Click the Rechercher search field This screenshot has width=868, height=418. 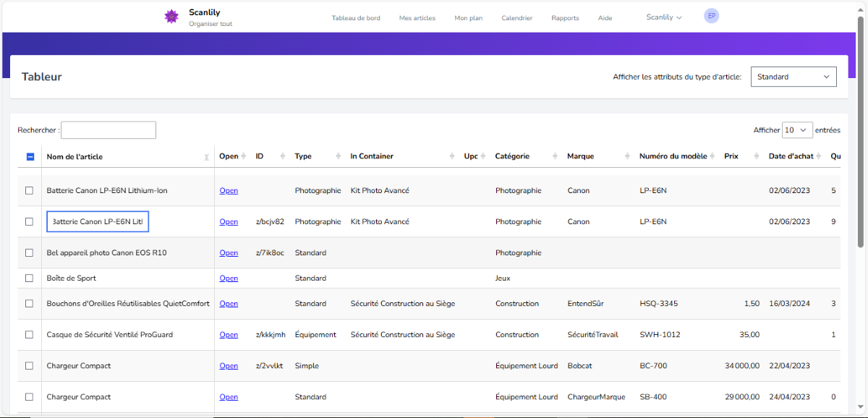109,130
